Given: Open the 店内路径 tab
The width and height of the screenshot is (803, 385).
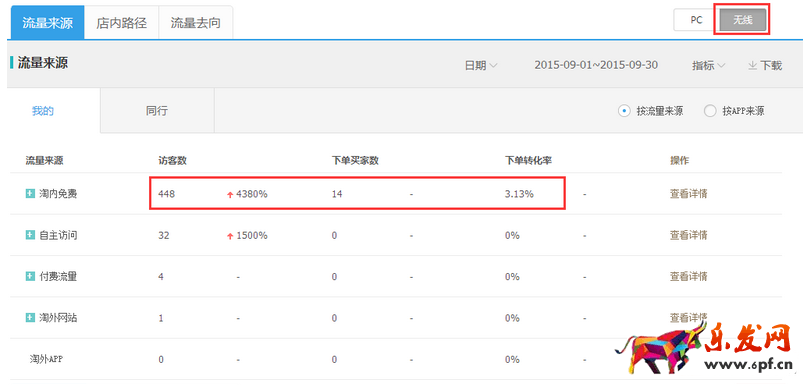Looking at the screenshot, I should [121, 23].
